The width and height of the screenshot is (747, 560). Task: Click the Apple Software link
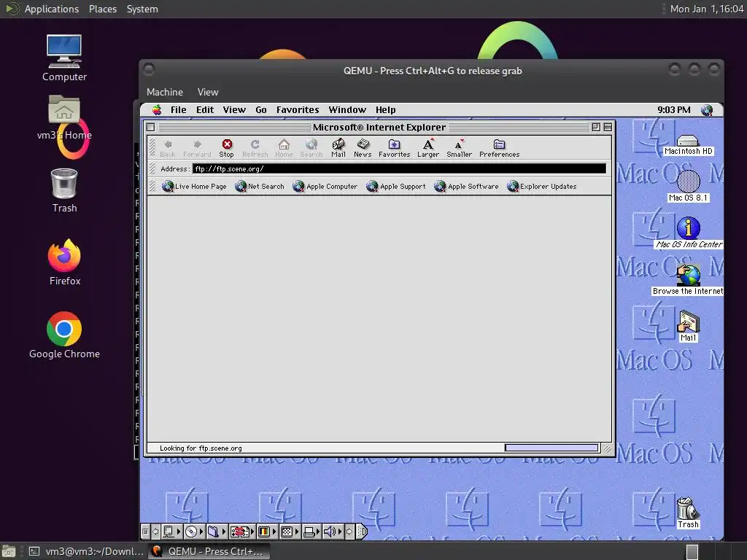coord(466,186)
